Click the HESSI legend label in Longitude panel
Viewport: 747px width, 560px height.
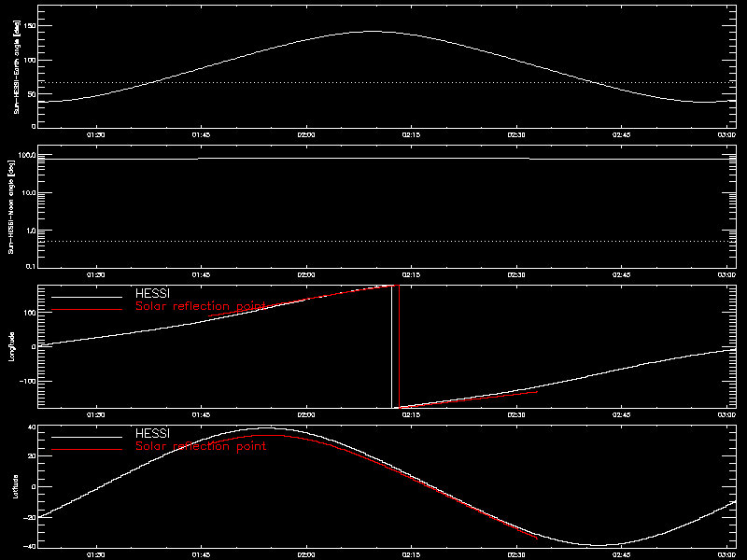[152, 293]
